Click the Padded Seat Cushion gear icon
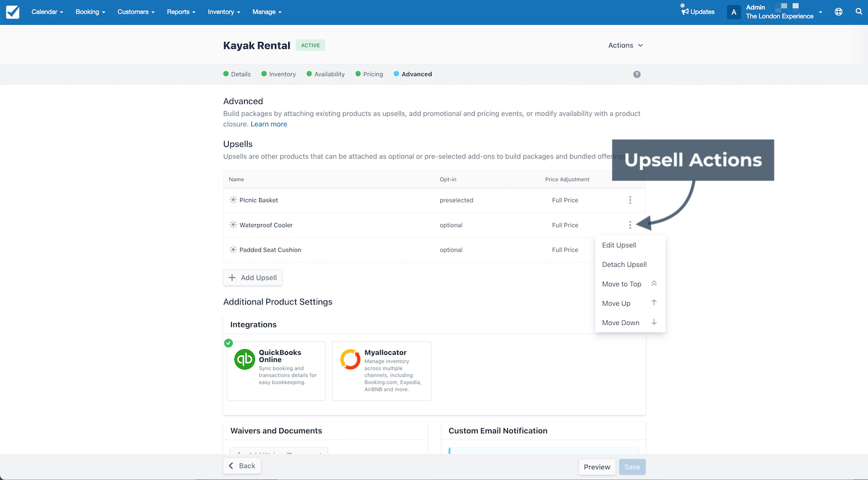 [x=233, y=250]
